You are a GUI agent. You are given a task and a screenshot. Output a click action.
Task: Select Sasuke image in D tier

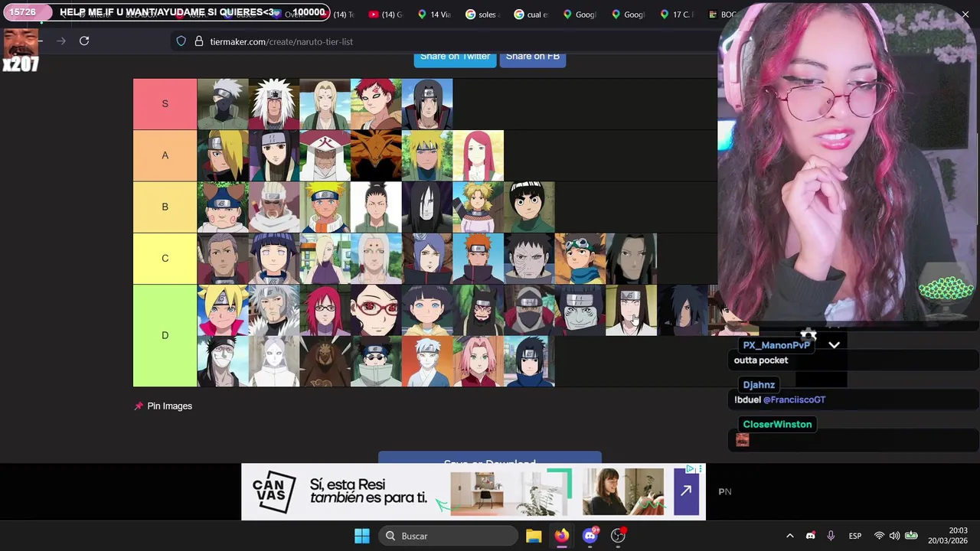[x=529, y=361]
